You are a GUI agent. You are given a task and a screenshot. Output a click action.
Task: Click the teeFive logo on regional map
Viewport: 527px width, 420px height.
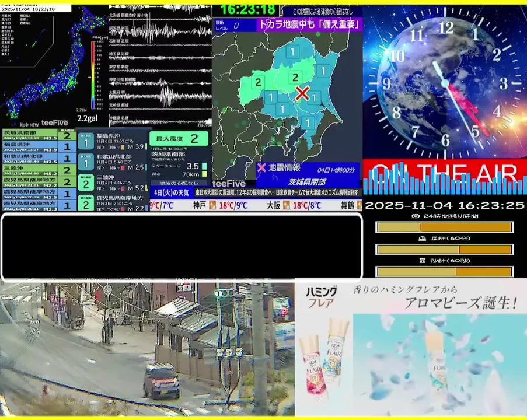(x=229, y=184)
